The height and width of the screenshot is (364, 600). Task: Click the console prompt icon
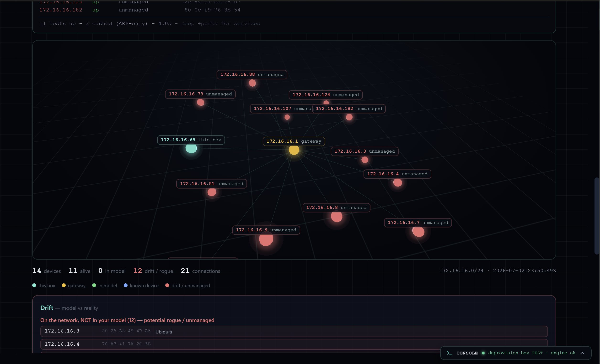coord(449,353)
